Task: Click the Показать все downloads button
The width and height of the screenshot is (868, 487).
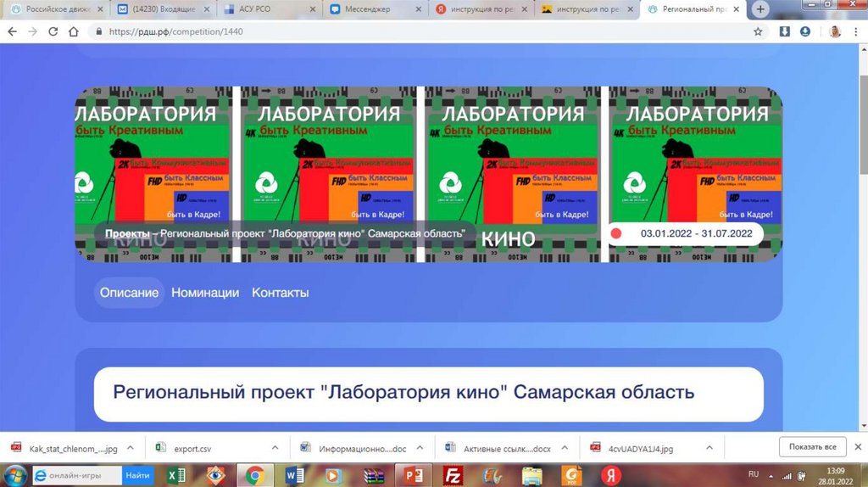Action: (812, 447)
